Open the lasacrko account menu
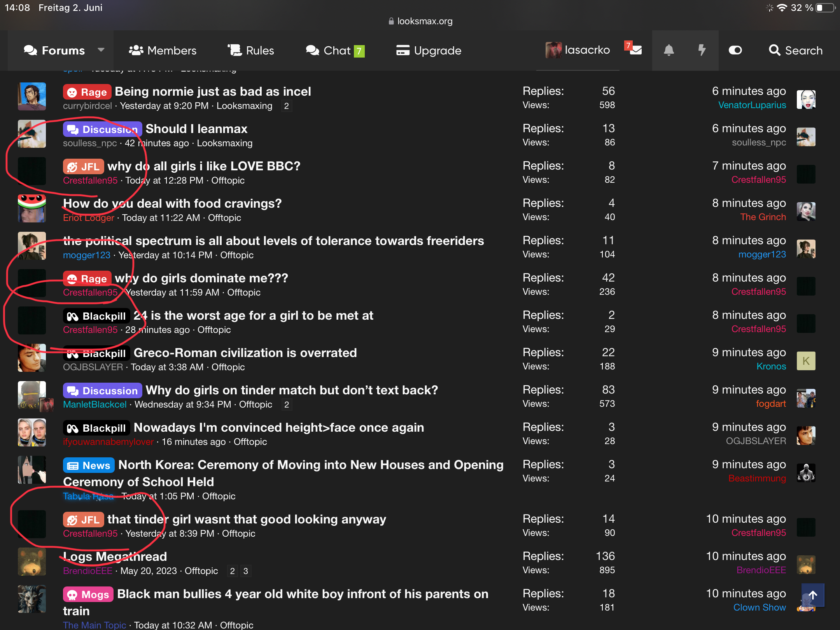840x630 pixels. [577, 50]
